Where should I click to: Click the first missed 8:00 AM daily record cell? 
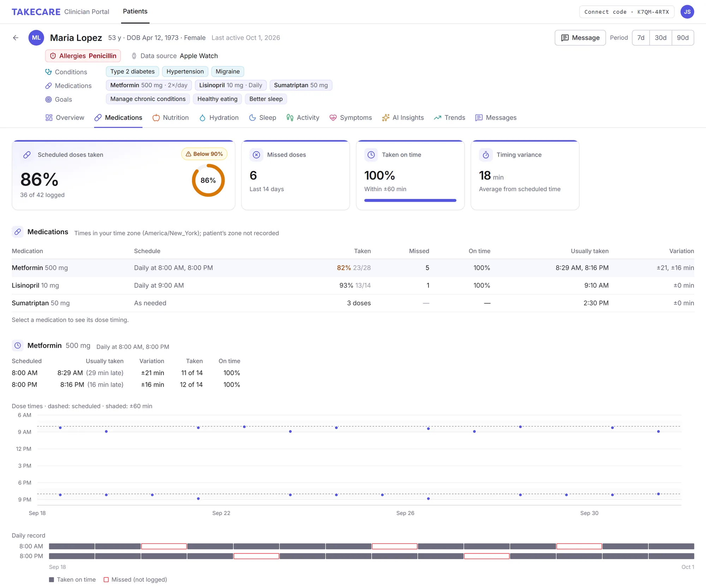(164, 546)
